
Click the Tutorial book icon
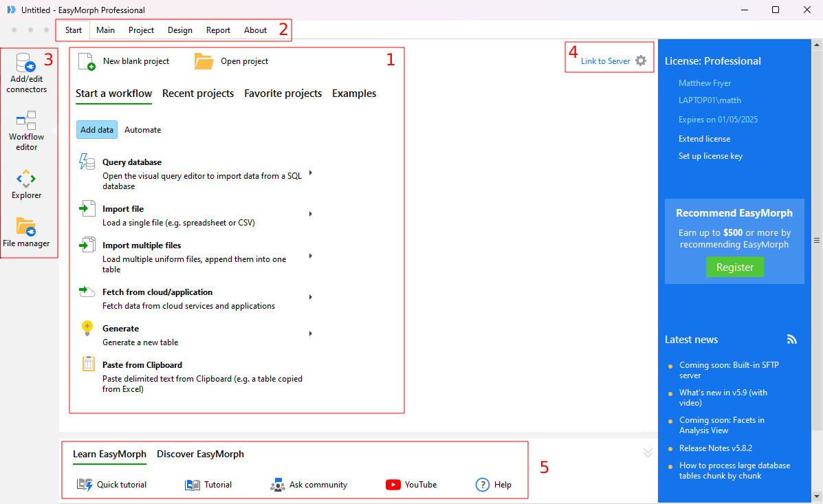tap(192, 485)
